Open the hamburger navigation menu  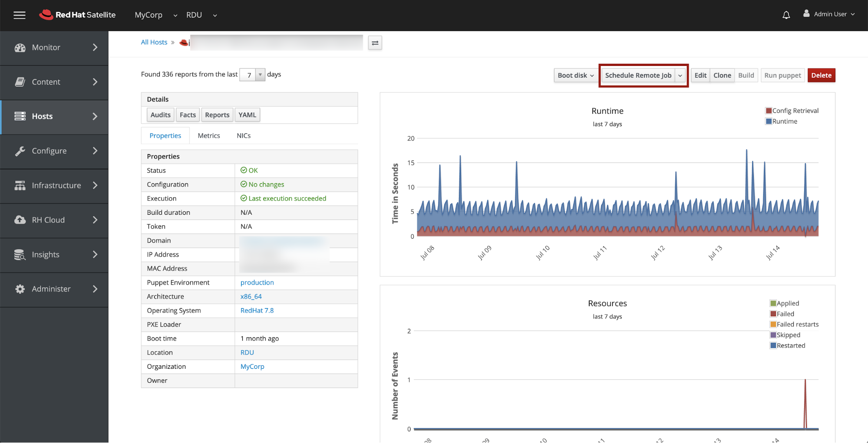19,15
